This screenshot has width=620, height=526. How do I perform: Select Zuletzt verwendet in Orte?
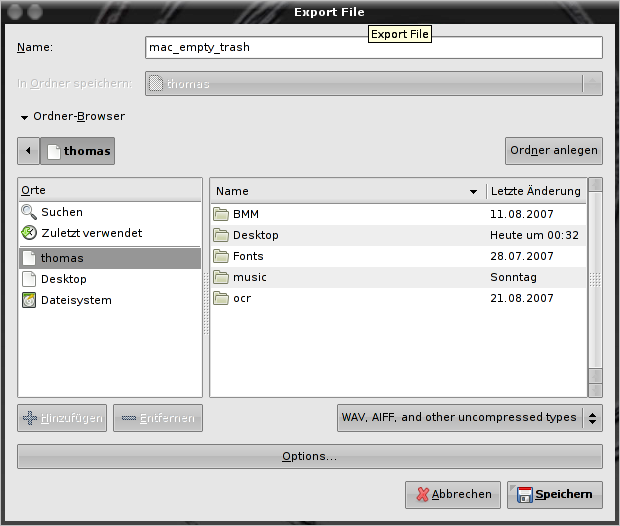click(110, 233)
